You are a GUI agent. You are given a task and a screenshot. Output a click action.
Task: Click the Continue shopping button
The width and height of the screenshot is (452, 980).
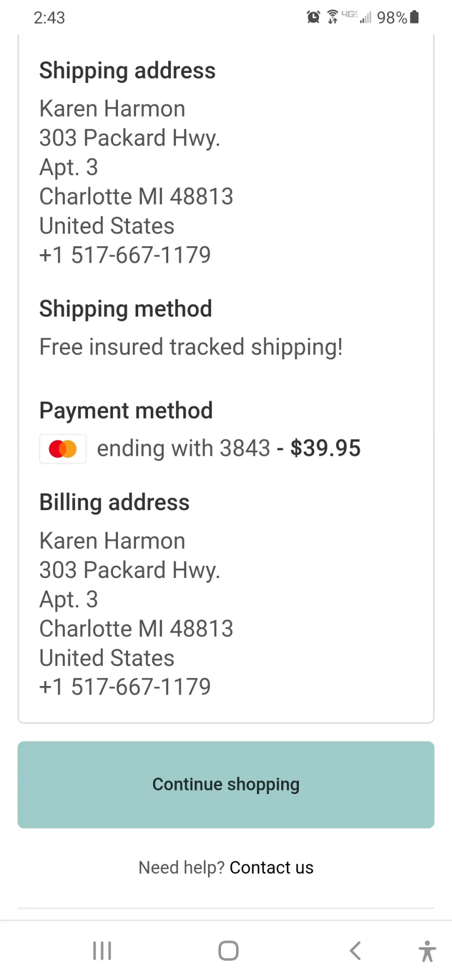coord(226,785)
